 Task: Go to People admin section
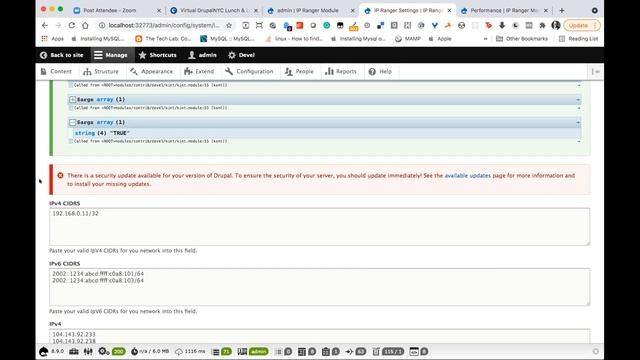point(299,71)
